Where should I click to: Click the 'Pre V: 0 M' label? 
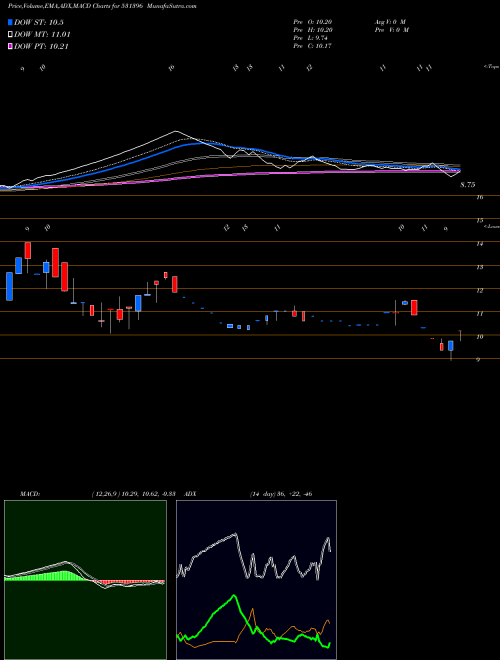coord(391,30)
